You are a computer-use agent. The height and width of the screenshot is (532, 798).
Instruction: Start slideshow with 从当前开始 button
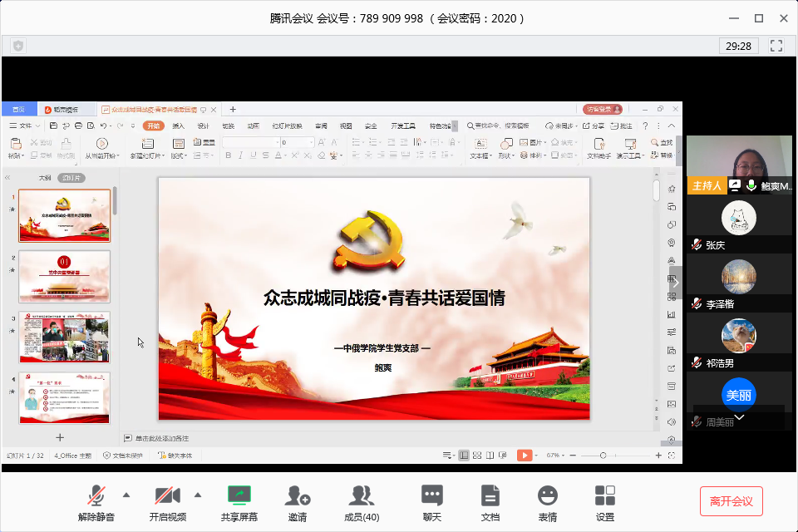click(x=101, y=149)
